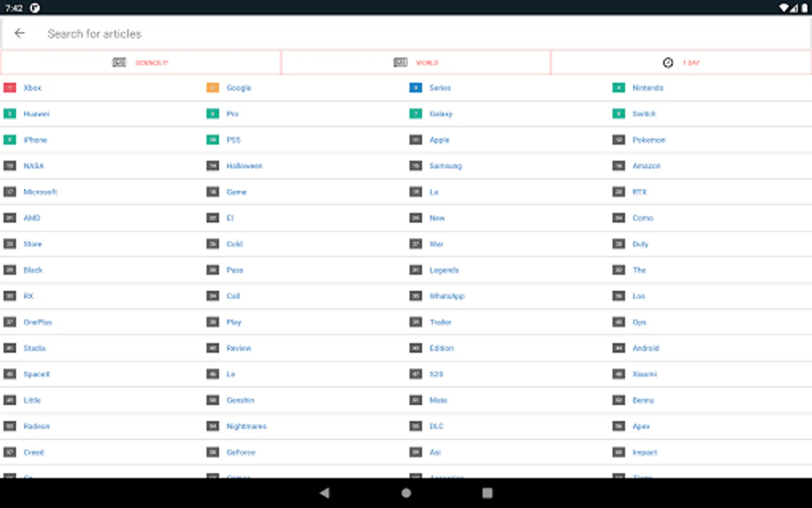The image size is (812, 508).
Task: Open the 'iPhone' trending keyword
Action: tap(36, 139)
